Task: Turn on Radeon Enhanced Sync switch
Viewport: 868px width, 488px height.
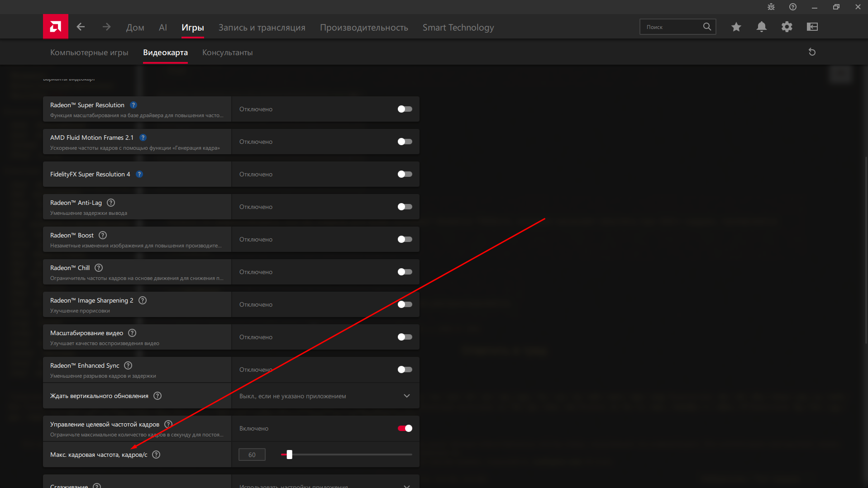Action: (405, 370)
